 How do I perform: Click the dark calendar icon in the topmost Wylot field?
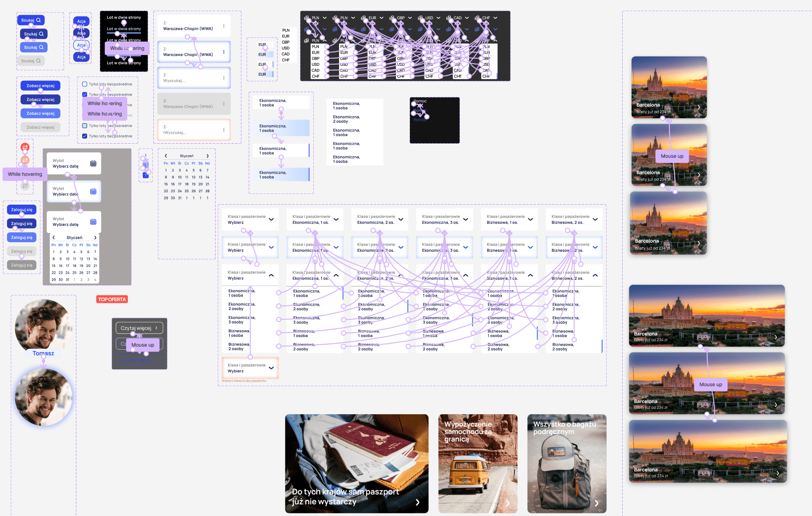[x=93, y=163]
